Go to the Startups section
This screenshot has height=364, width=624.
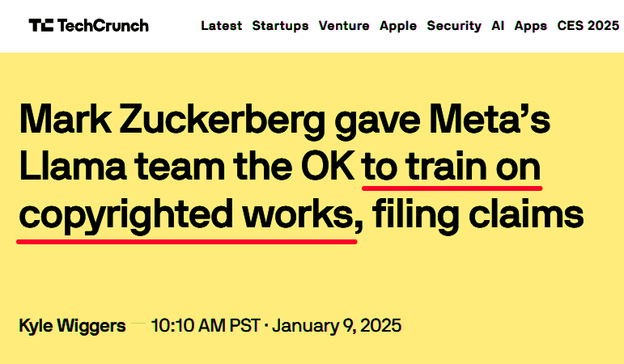(x=280, y=25)
